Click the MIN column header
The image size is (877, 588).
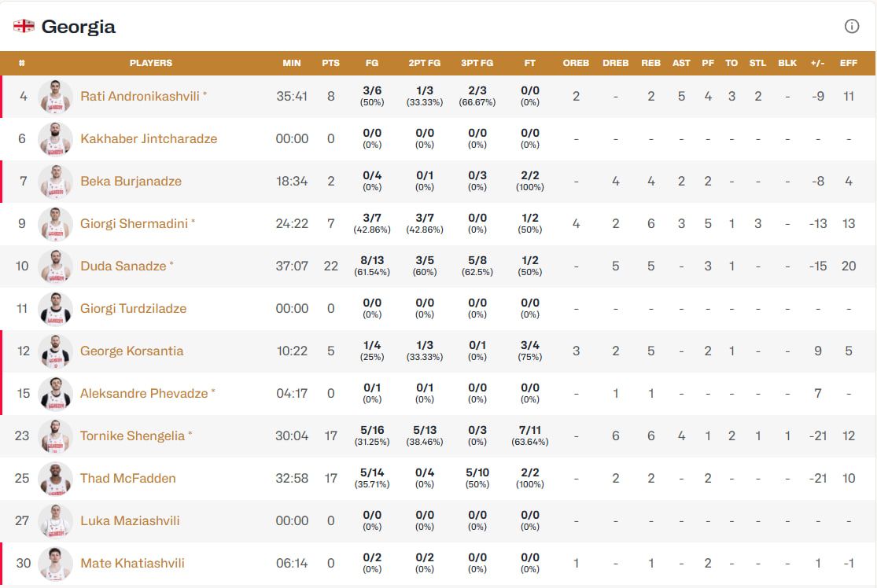point(292,63)
